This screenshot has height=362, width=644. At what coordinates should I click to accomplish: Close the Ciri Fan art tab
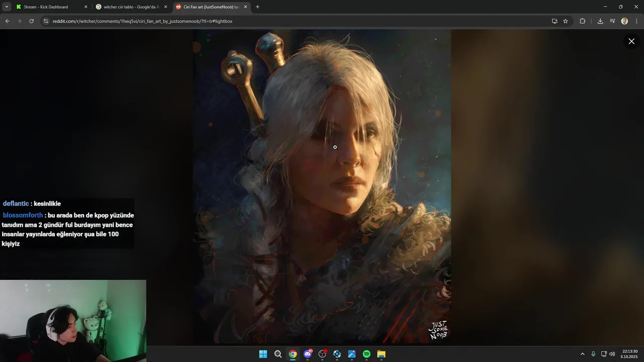[246, 7]
